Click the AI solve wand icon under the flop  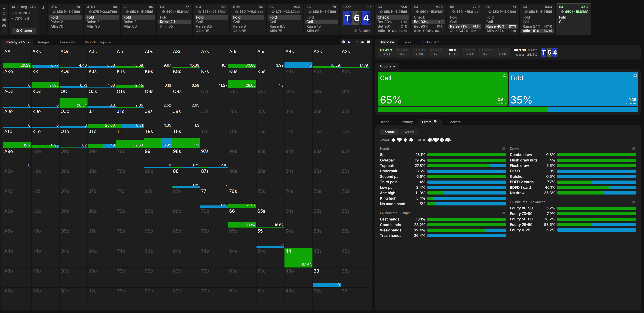[x=356, y=31]
